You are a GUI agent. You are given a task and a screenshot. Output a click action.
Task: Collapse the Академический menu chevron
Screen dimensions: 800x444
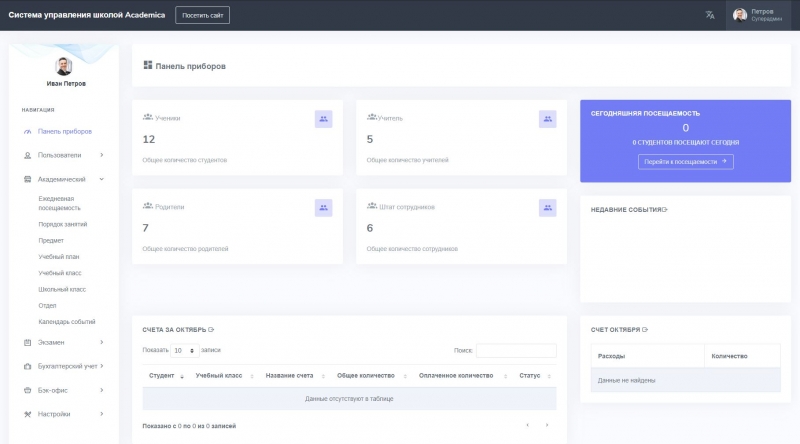[x=102, y=179]
